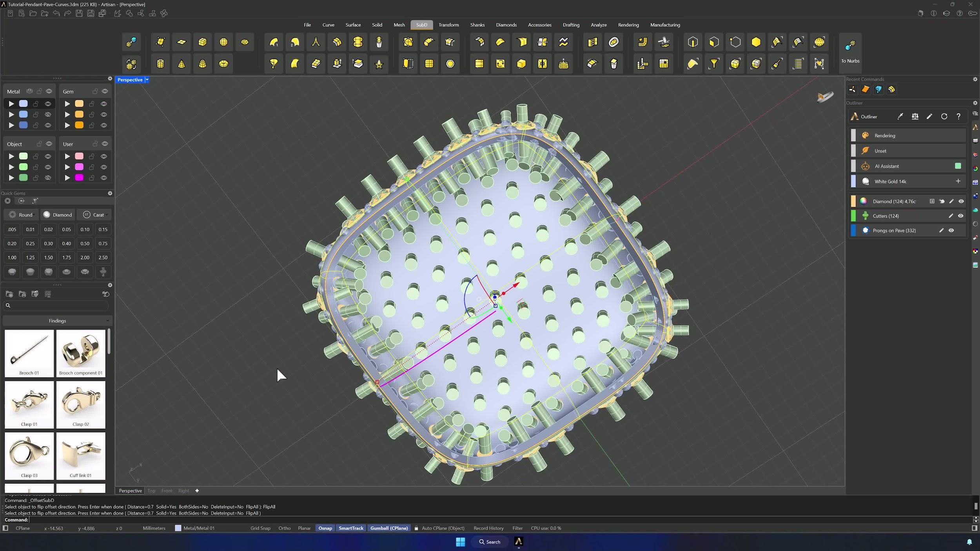
Task: Select the 0.25 carat quick gem size
Action: pyautogui.click(x=30, y=243)
